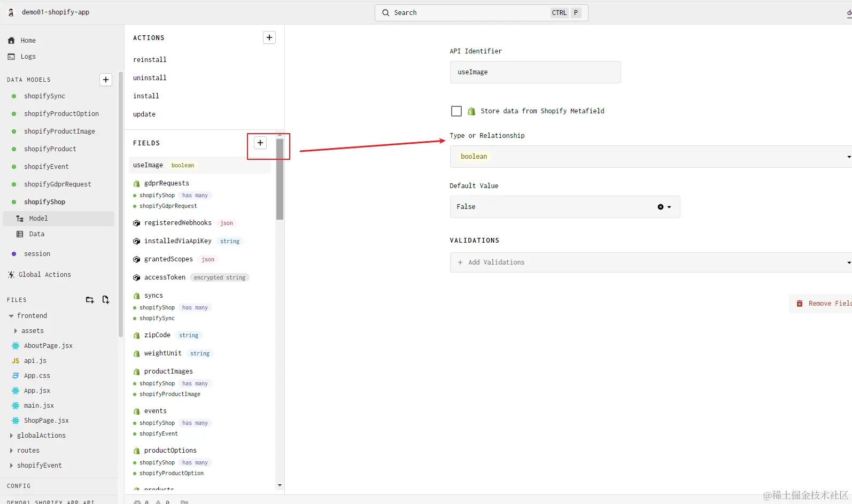
Task: Expand the routes folder
Action: click(x=11, y=451)
